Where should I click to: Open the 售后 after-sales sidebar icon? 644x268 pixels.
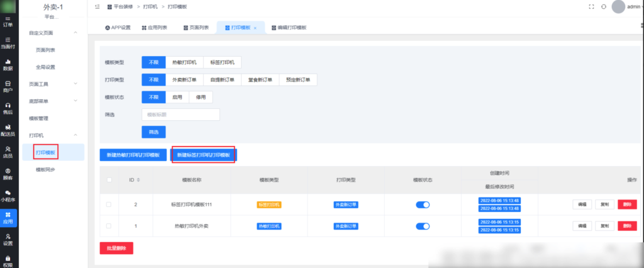point(8,108)
